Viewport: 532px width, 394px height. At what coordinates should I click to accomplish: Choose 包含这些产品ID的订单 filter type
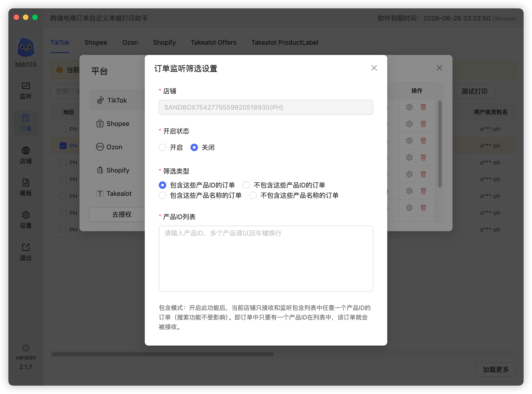[162, 185]
